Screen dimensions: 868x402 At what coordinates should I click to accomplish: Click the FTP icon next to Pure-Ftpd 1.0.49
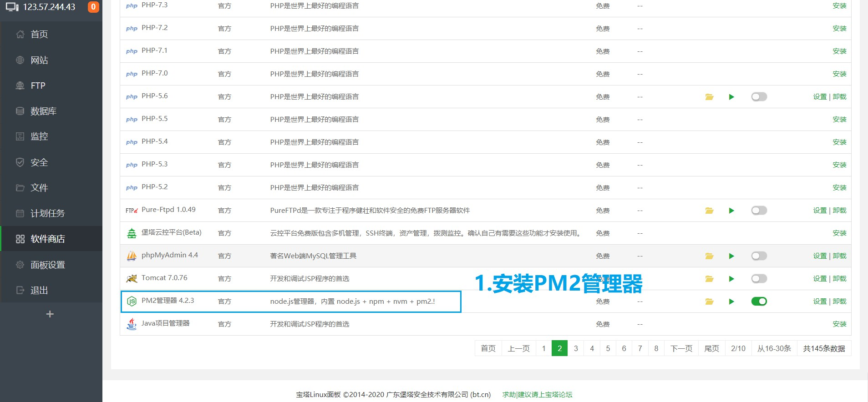pyautogui.click(x=132, y=211)
